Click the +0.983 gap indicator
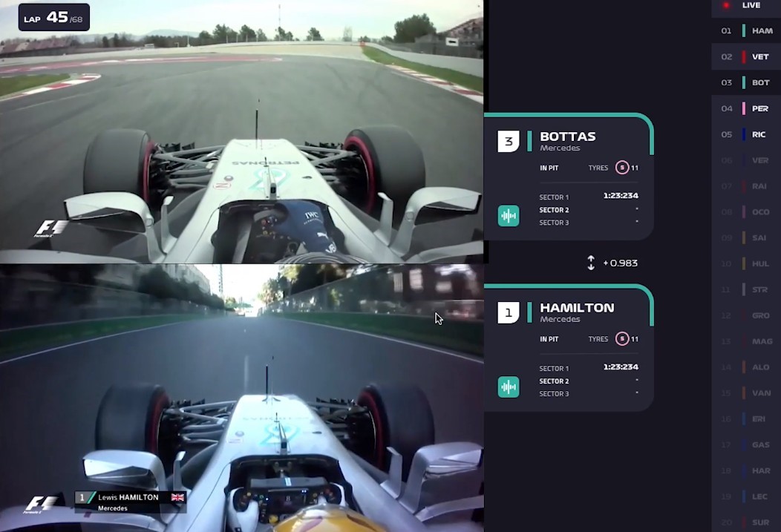The width and height of the screenshot is (781, 532). [620, 263]
